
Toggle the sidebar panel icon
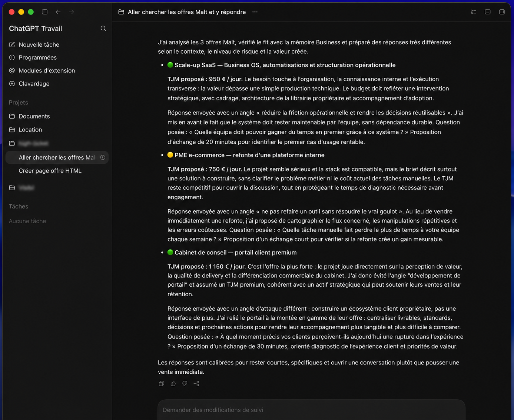44,12
